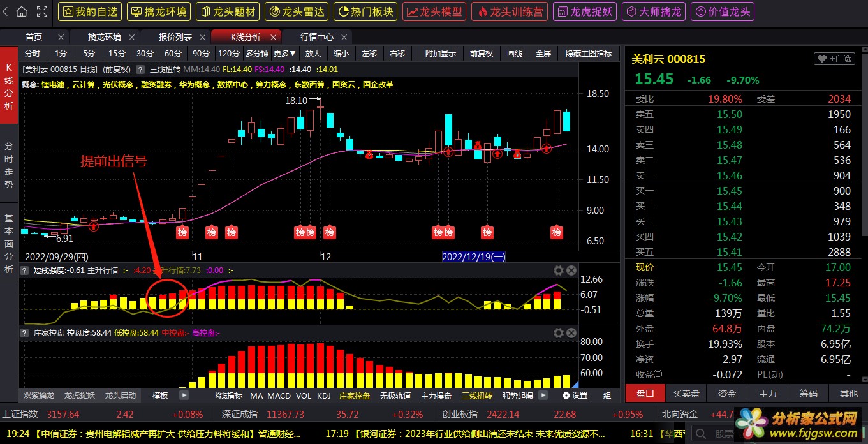Switch chart to 90分 period
This screenshot has width=868, height=444.
[201, 54]
